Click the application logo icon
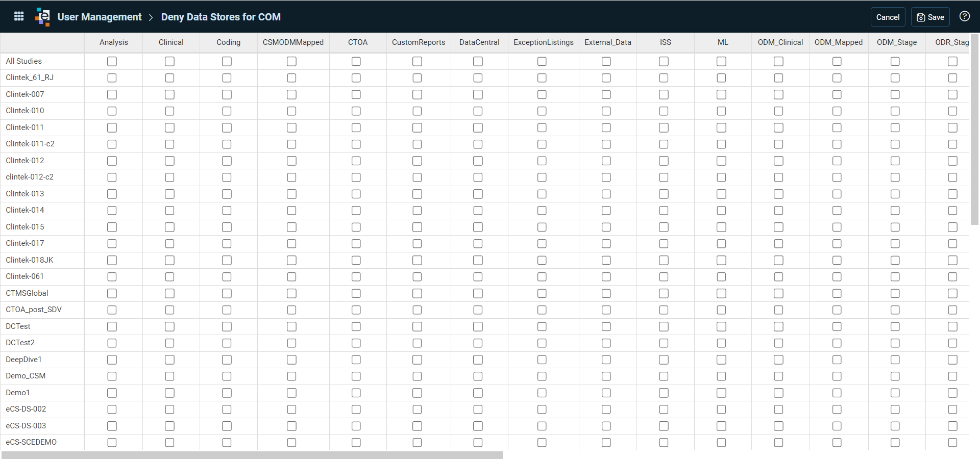Viewport: 980px width, 460px height. [43, 17]
